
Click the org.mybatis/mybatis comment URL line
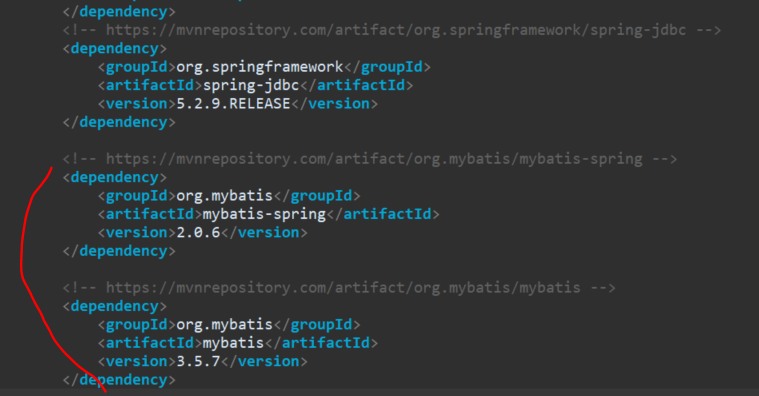pos(339,288)
